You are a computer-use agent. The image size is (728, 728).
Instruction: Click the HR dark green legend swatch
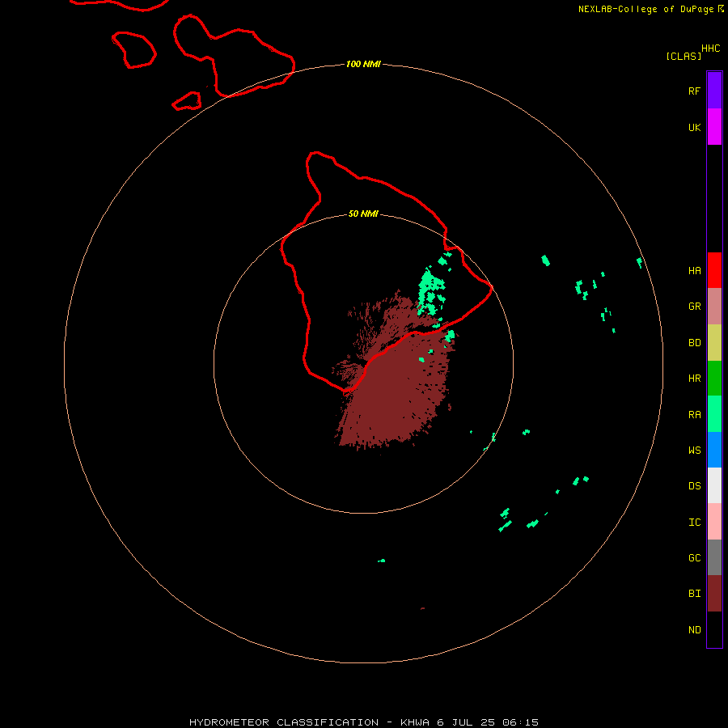tap(714, 379)
